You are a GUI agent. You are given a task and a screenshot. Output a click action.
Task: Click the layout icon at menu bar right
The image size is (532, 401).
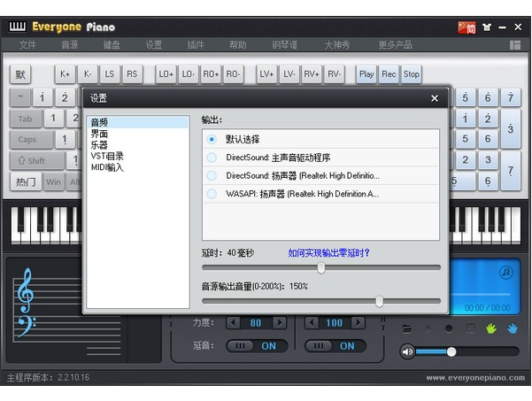pos(515,45)
